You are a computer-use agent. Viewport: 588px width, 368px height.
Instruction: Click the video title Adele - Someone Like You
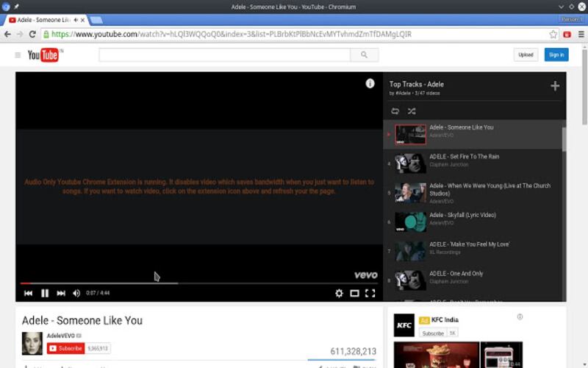[x=82, y=321]
